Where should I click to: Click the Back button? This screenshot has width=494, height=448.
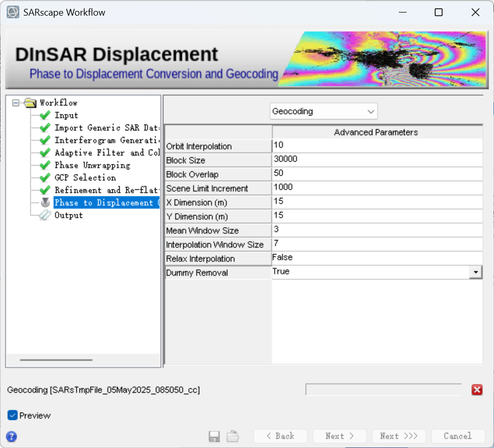(280, 436)
